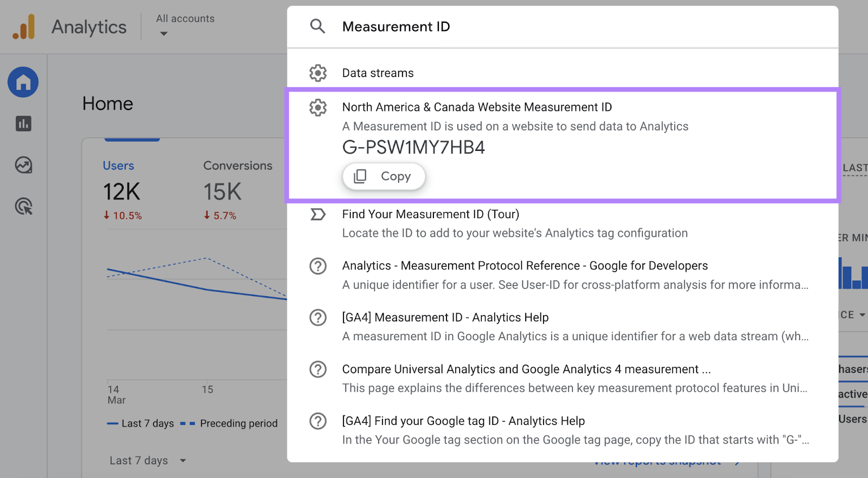Open the Compare Universal Analytics and GA4 result

(526, 369)
